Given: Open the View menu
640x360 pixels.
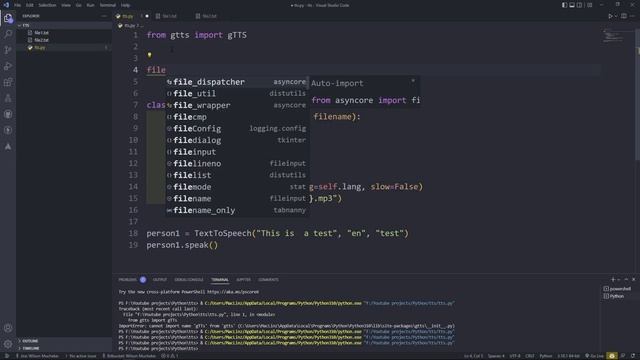Looking at the screenshot, I should point(66,5).
